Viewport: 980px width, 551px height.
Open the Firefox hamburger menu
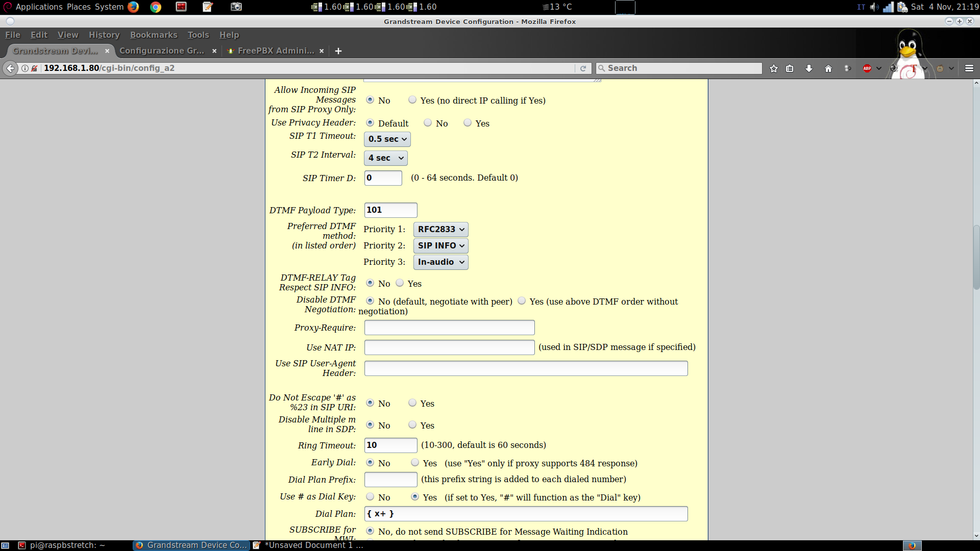point(969,68)
